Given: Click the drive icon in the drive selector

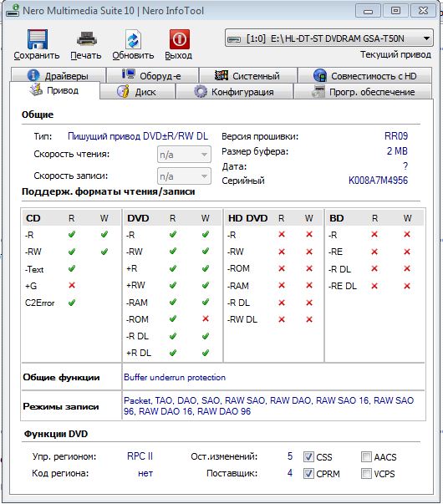Looking at the screenshot, I should (x=234, y=39).
